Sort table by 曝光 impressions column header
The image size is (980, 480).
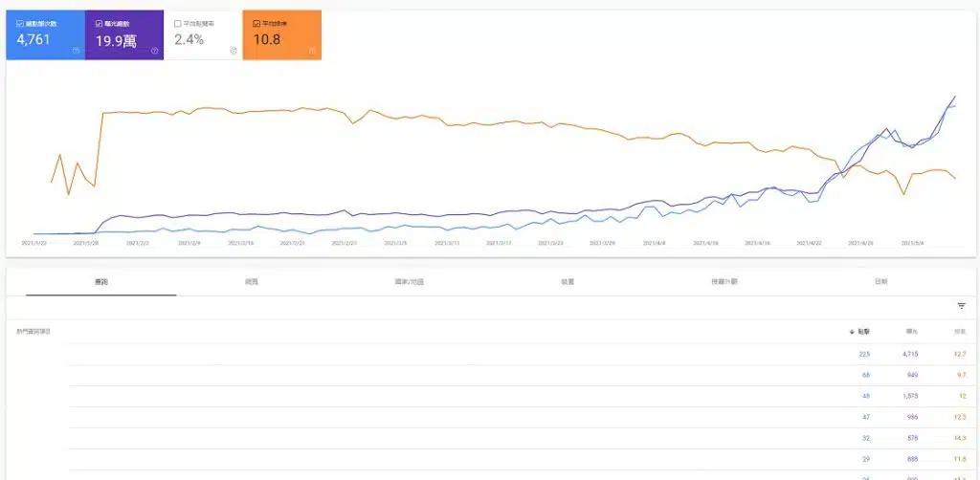pos(912,332)
